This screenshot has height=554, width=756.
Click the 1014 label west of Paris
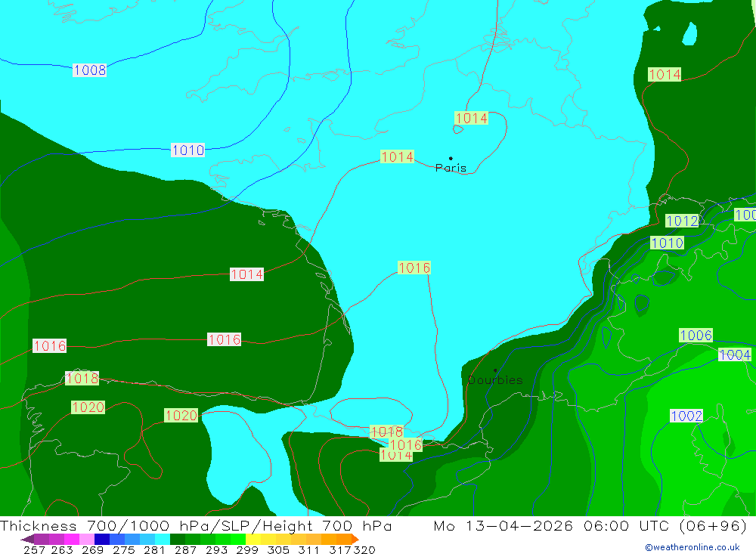pos(398,156)
